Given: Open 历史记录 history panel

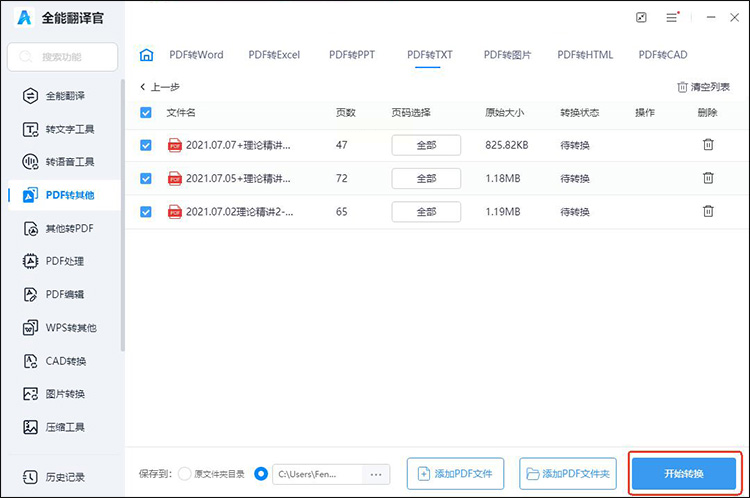Looking at the screenshot, I should (54, 477).
